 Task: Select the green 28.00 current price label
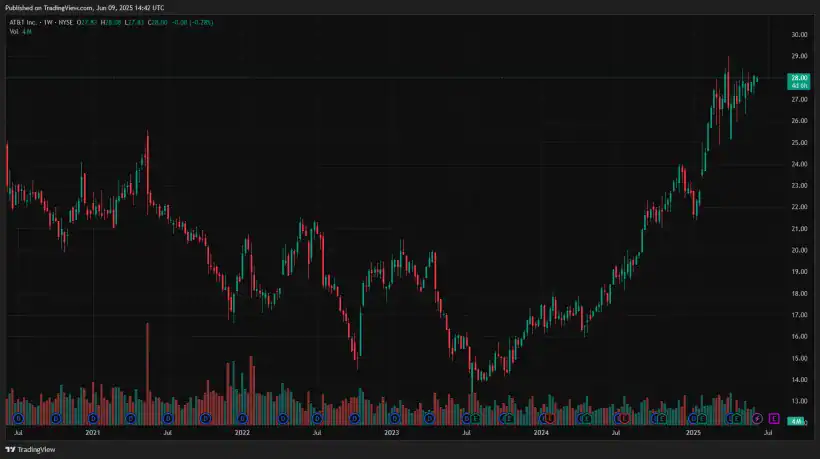point(798,78)
